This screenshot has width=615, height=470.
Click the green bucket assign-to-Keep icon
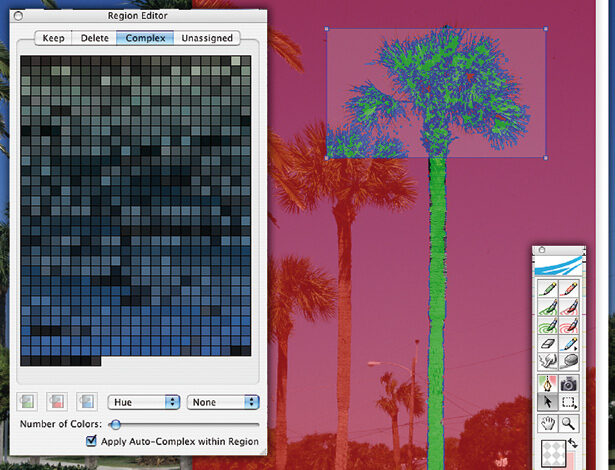coord(27,402)
